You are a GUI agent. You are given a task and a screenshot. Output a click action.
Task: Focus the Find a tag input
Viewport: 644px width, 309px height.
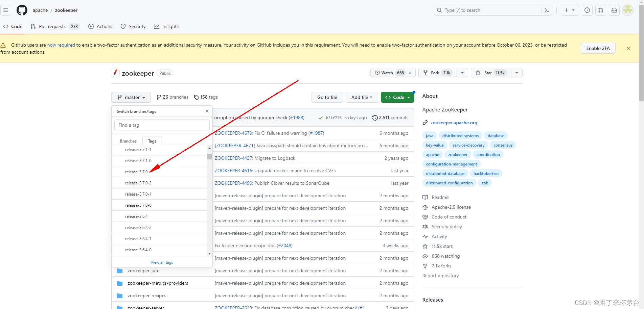pyautogui.click(x=162, y=125)
